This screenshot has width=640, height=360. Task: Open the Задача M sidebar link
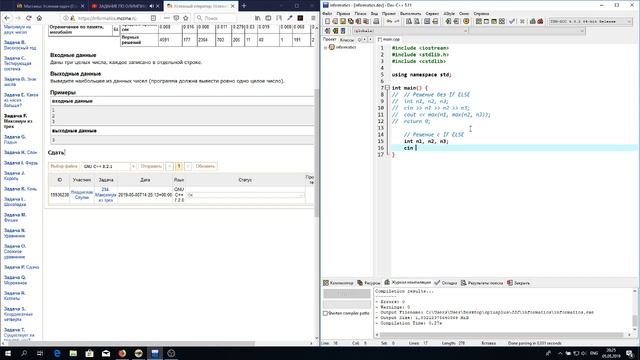pyautogui.click(x=15, y=217)
